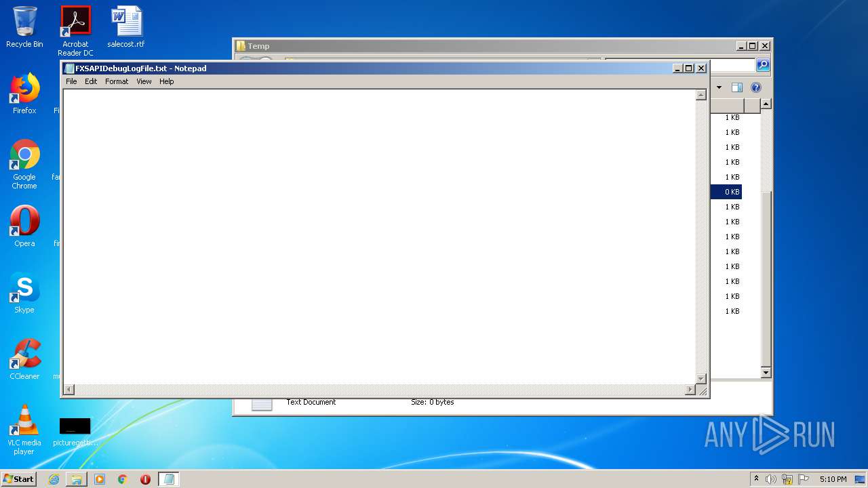Click Notepad vertical scrollbar down arrow

tap(701, 379)
